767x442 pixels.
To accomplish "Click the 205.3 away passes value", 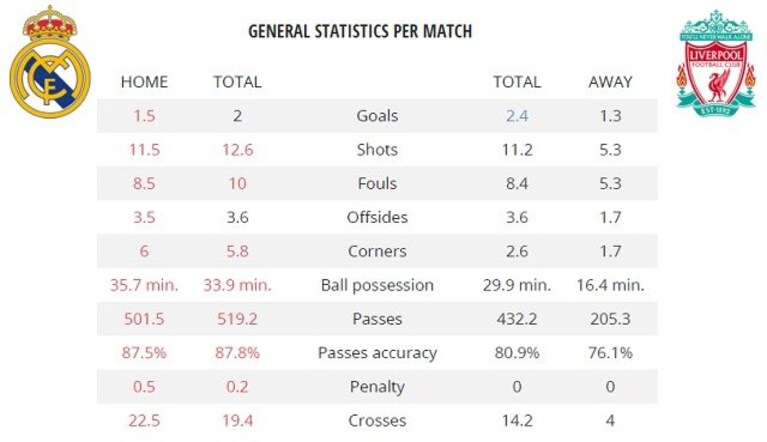I will [610, 319].
